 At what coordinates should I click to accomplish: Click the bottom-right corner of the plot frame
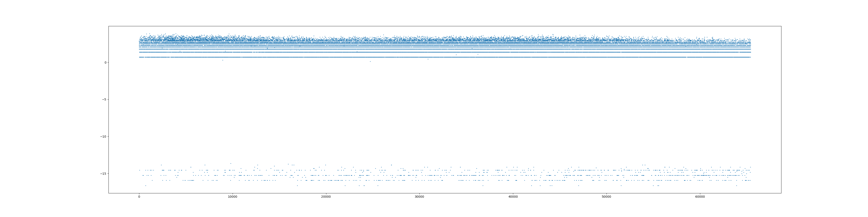pos(781,193)
